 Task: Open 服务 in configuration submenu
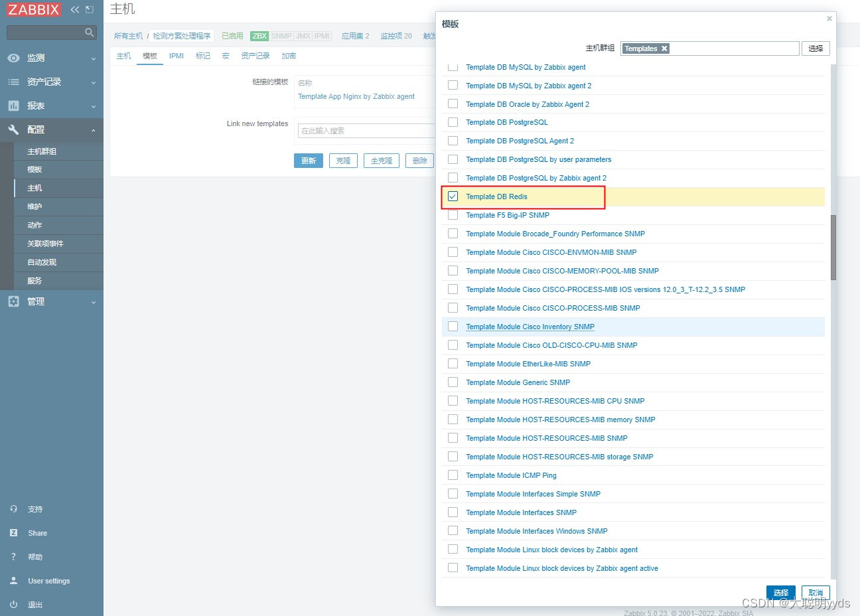[x=58, y=281]
